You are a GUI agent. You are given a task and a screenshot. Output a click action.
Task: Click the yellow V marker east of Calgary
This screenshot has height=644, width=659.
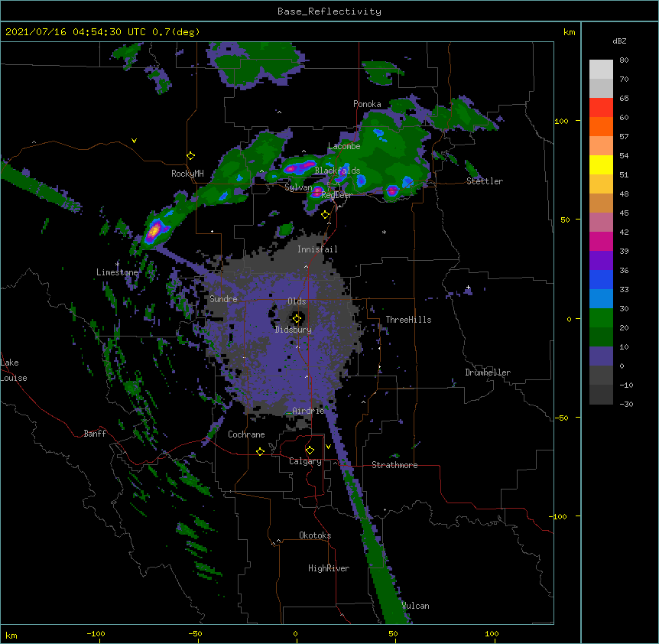[328, 447]
